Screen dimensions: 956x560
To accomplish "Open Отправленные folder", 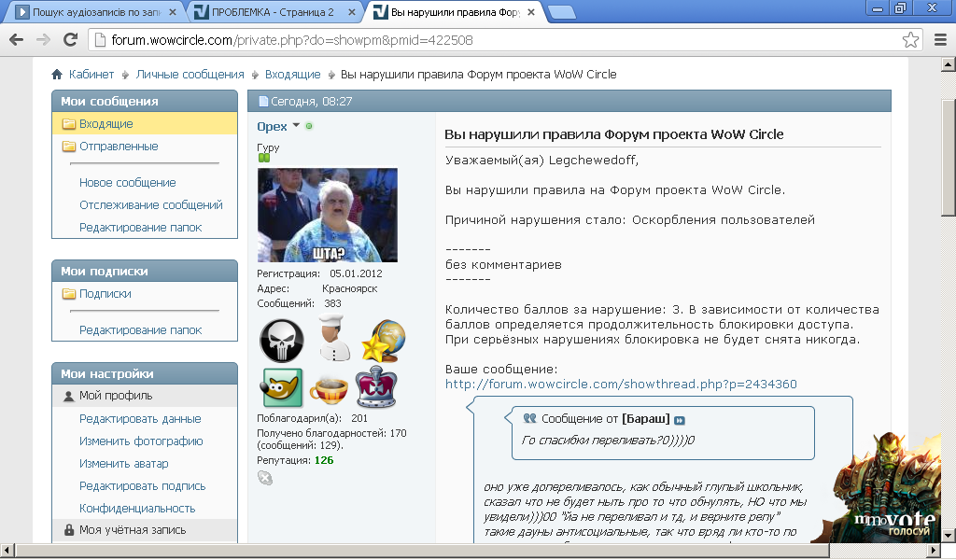I will (x=119, y=147).
